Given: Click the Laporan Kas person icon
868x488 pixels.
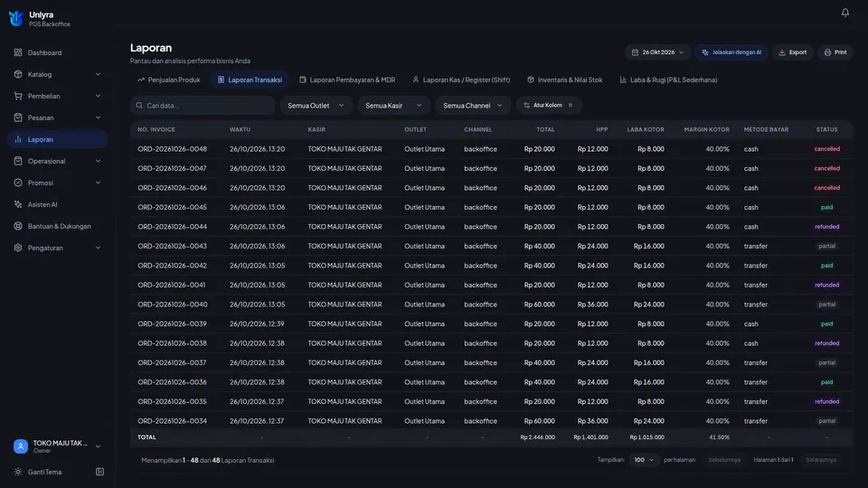Looking at the screenshot, I should click(416, 80).
